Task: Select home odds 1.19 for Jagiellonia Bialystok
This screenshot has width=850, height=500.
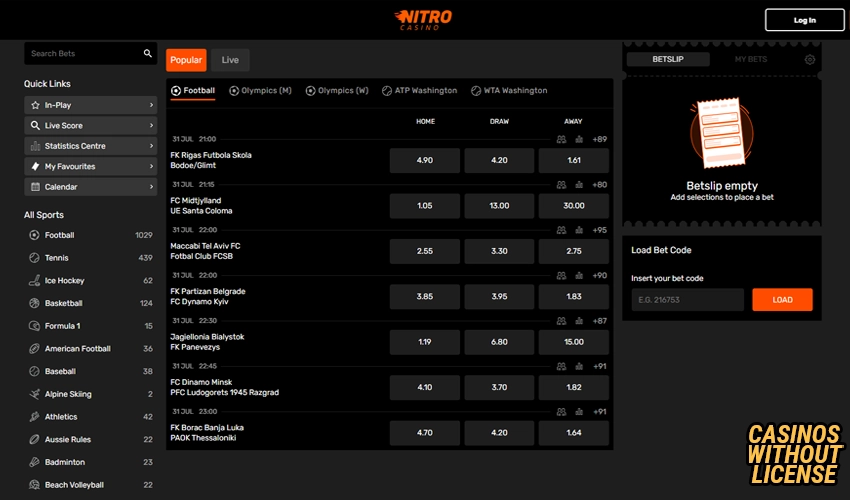Action: [x=424, y=342]
